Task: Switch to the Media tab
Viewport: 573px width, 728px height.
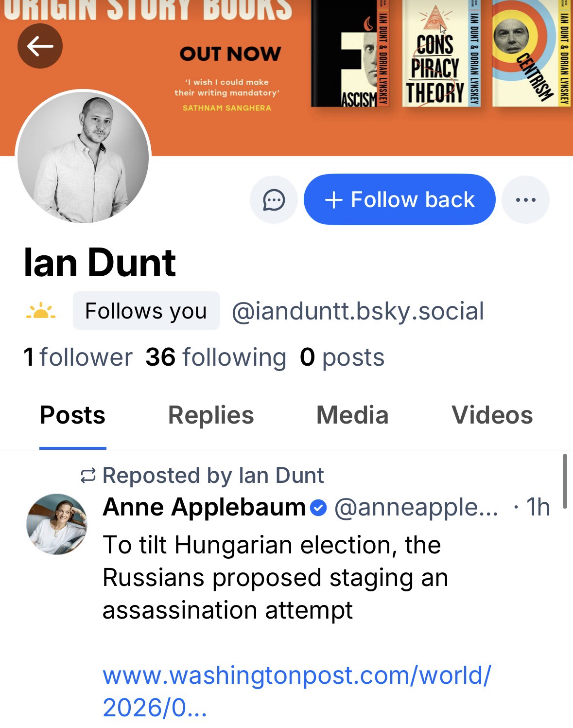Action: coord(352,415)
